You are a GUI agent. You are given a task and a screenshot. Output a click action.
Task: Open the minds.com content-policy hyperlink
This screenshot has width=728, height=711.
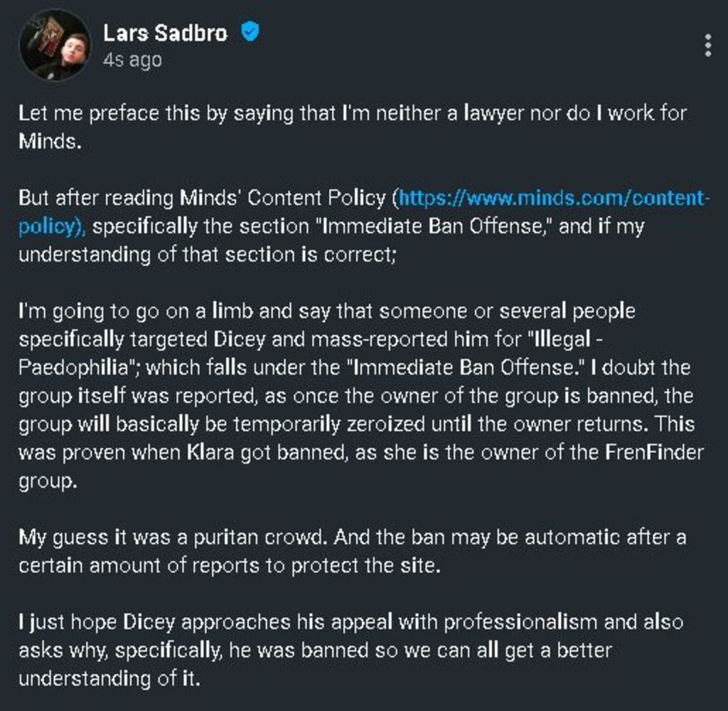[554, 198]
